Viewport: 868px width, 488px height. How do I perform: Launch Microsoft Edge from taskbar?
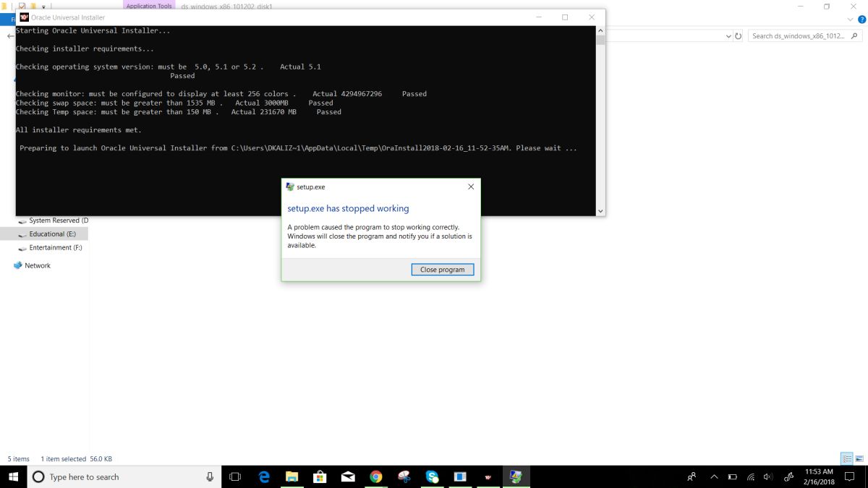(x=264, y=476)
